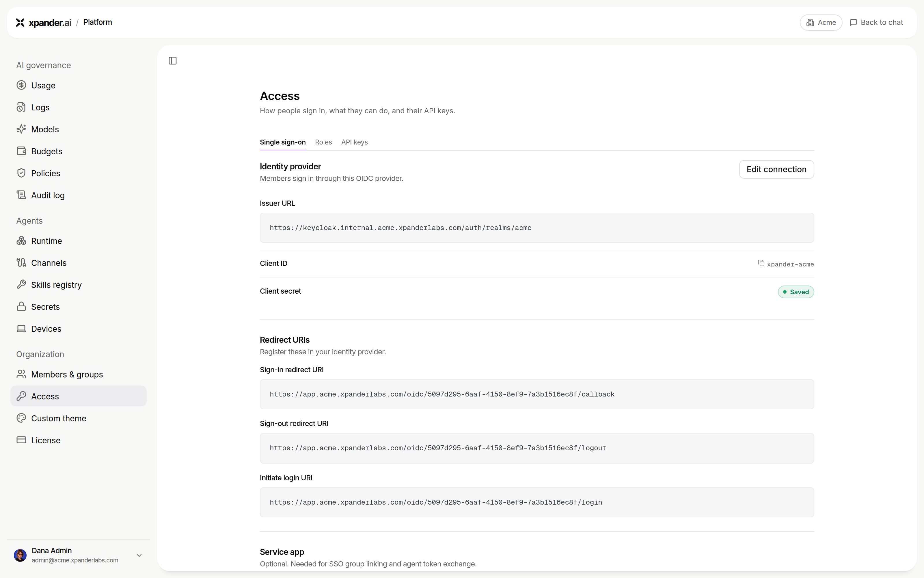Click the Secrets lock icon
Screen dimensions: 924x578
(x=21, y=307)
